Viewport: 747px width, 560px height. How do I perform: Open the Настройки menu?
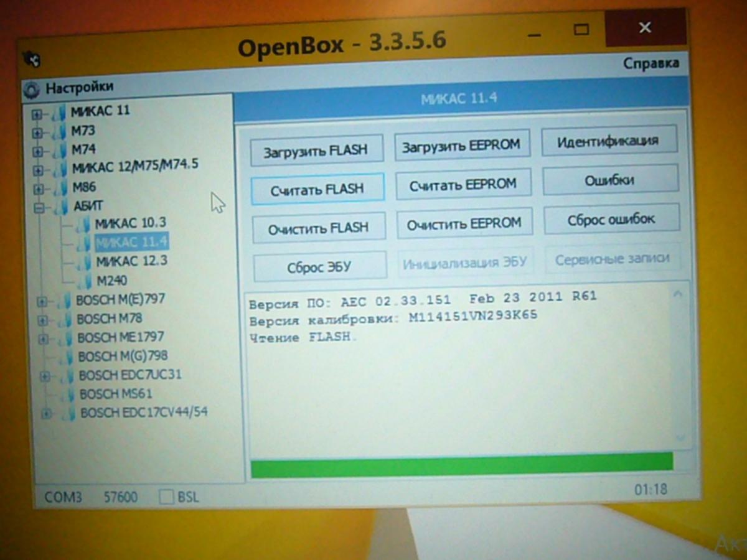(x=79, y=87)
